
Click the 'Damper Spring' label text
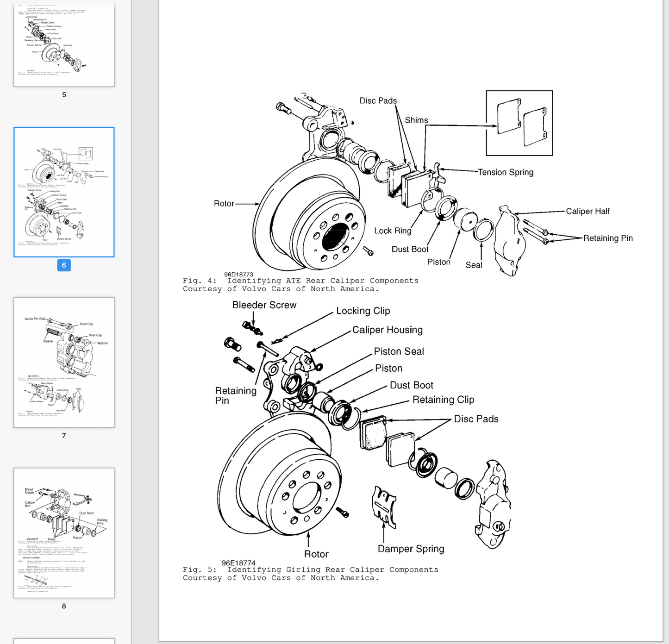click(411, 549)
